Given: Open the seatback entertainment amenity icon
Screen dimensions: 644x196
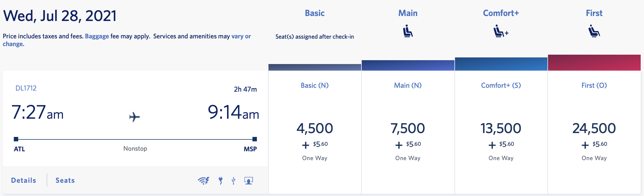Looking at the screenshot, I should pos(249,181).
